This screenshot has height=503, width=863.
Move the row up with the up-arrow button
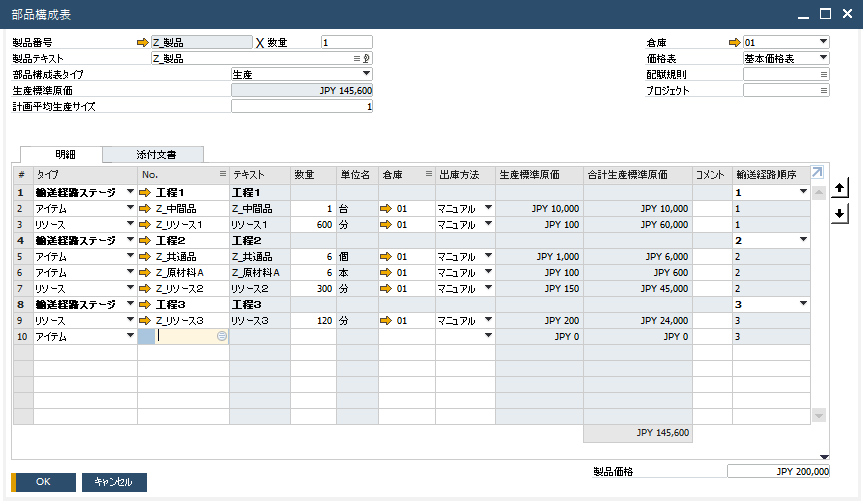tap(840, 188)
